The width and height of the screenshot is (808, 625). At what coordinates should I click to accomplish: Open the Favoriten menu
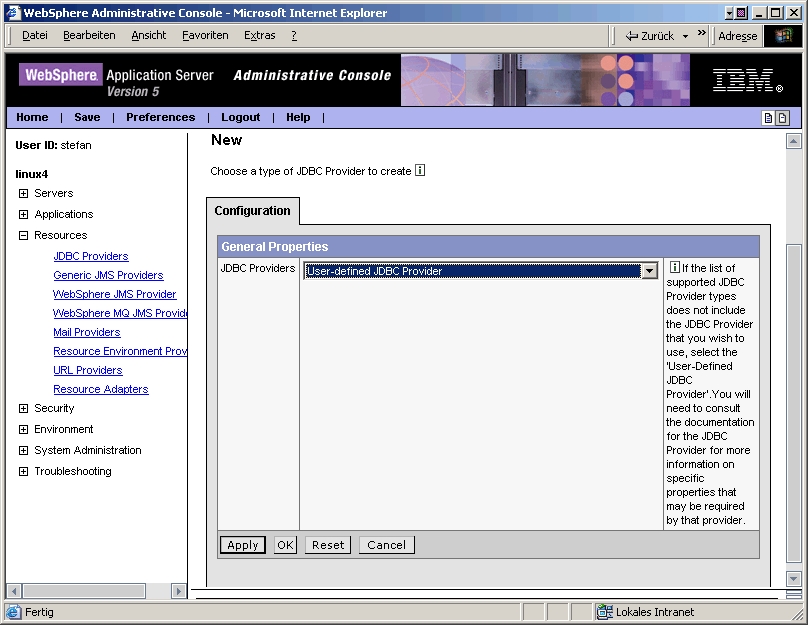pos(205,36)
